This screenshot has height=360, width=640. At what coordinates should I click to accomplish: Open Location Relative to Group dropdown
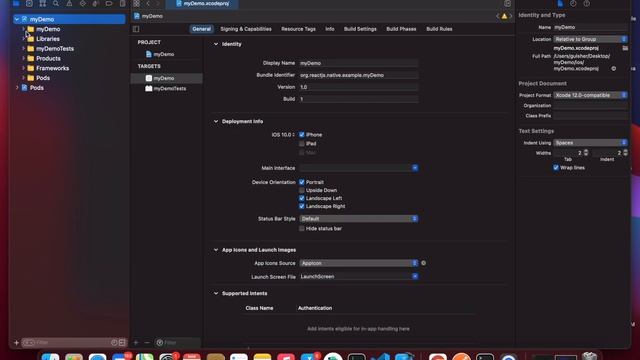(x=590, y=39)
